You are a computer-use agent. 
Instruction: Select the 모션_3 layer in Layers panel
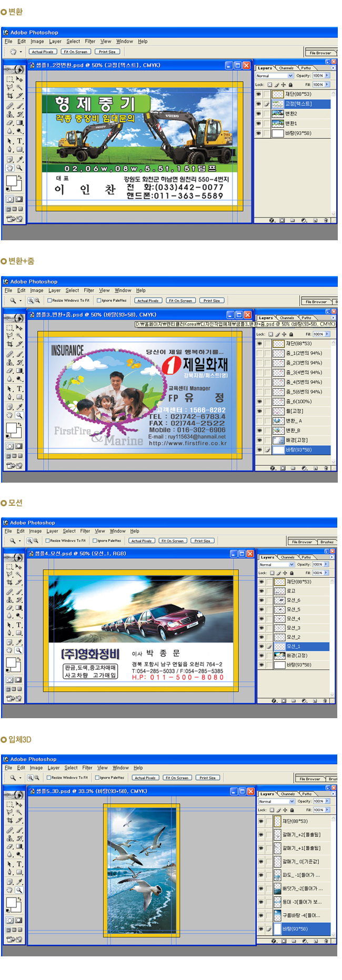point(294,628)
